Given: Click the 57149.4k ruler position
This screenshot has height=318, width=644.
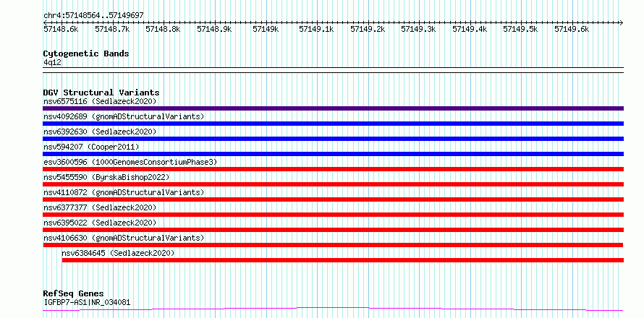Looking at the screenshot, I should click(470, 29).
